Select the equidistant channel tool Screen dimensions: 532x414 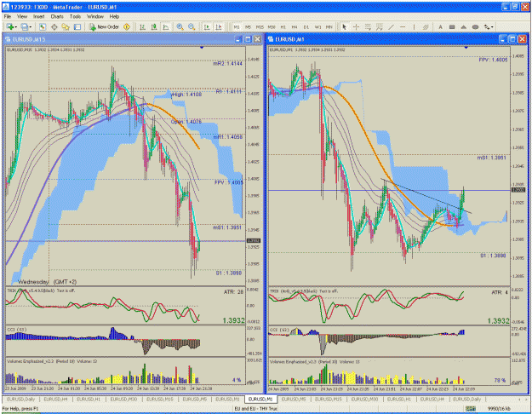coord(426,26)
